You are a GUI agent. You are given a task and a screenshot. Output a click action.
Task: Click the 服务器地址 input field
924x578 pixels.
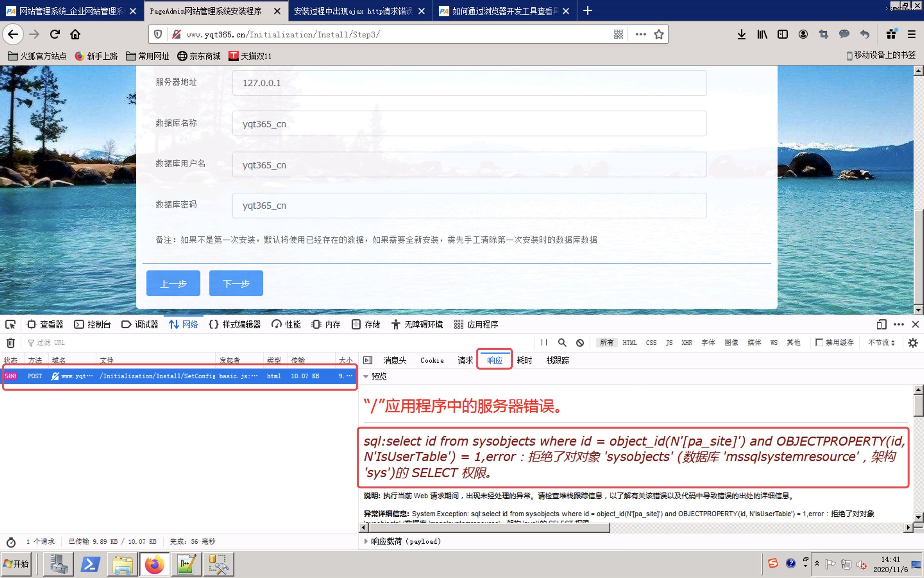469,83
